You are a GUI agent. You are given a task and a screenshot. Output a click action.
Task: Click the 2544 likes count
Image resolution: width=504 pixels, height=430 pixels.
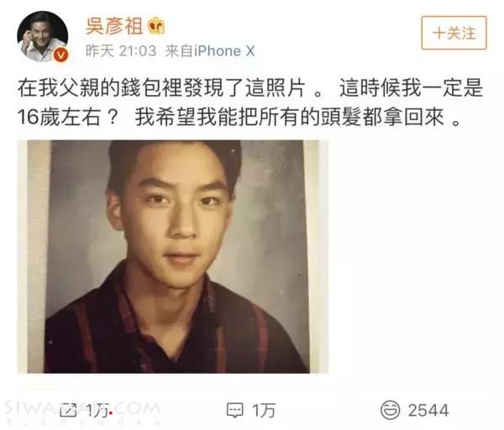428,411
